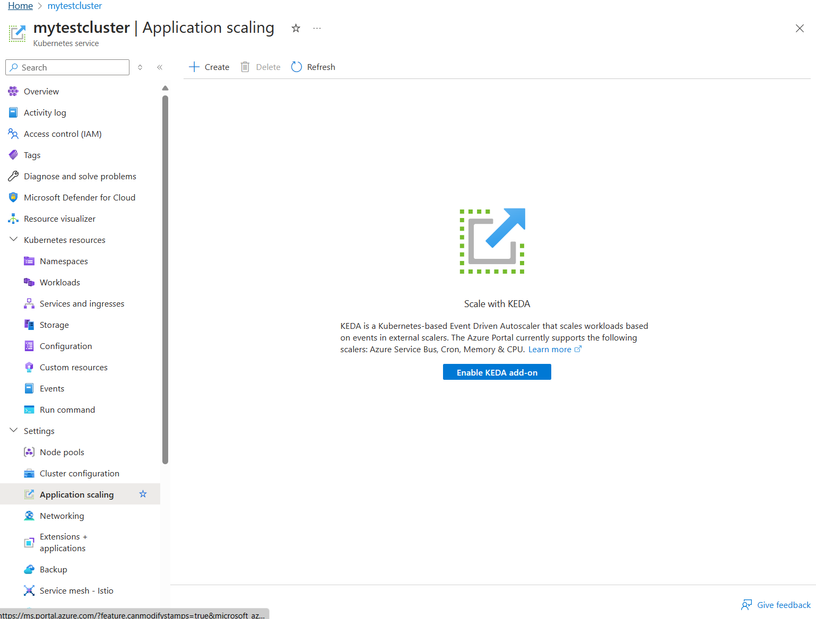Click Create in the command bar
Viewport: 816px width, 619px height.
(209, 67)
